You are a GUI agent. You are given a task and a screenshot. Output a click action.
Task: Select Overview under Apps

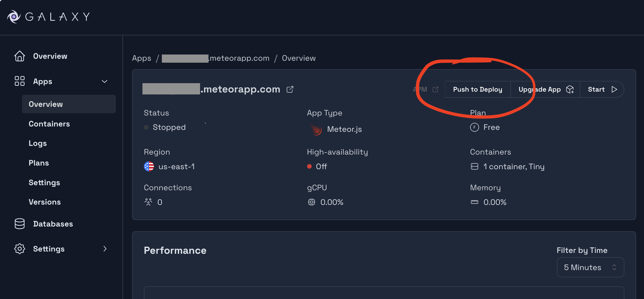(69, 104)
